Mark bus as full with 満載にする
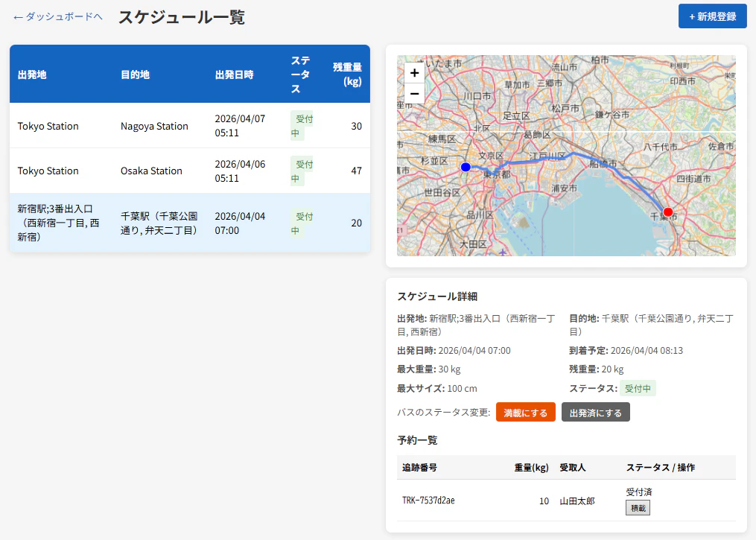This screenshot has height=540, width=756. 526,413
